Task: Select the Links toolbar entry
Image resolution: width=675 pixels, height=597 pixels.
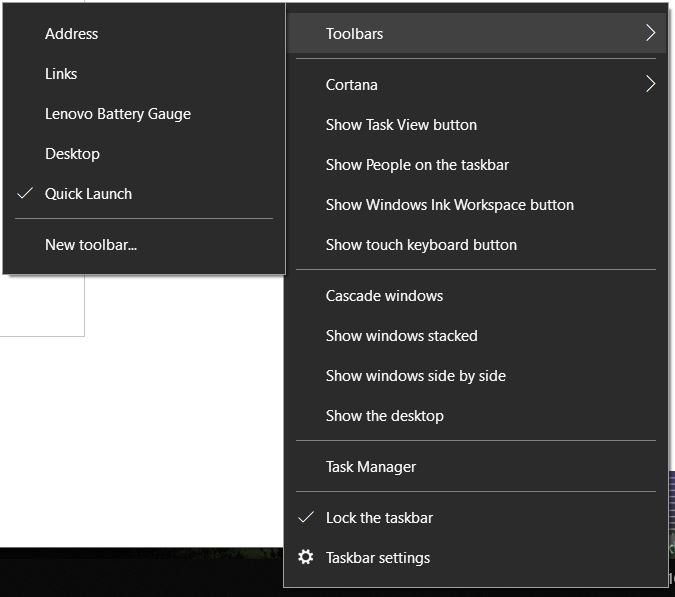Action: 144,74
